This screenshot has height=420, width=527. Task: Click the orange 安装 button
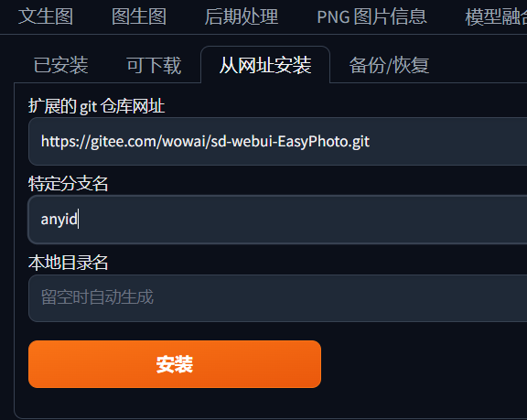(175, 364)
